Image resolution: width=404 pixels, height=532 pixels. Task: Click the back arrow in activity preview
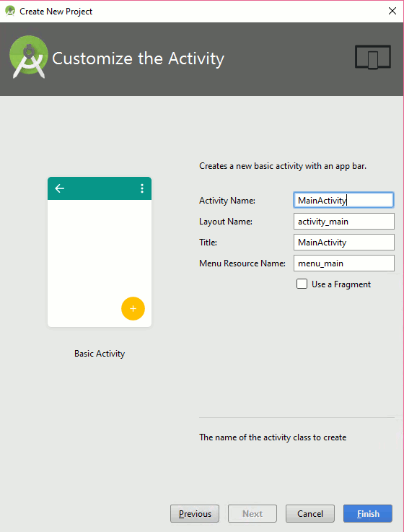tap(60, 188)
